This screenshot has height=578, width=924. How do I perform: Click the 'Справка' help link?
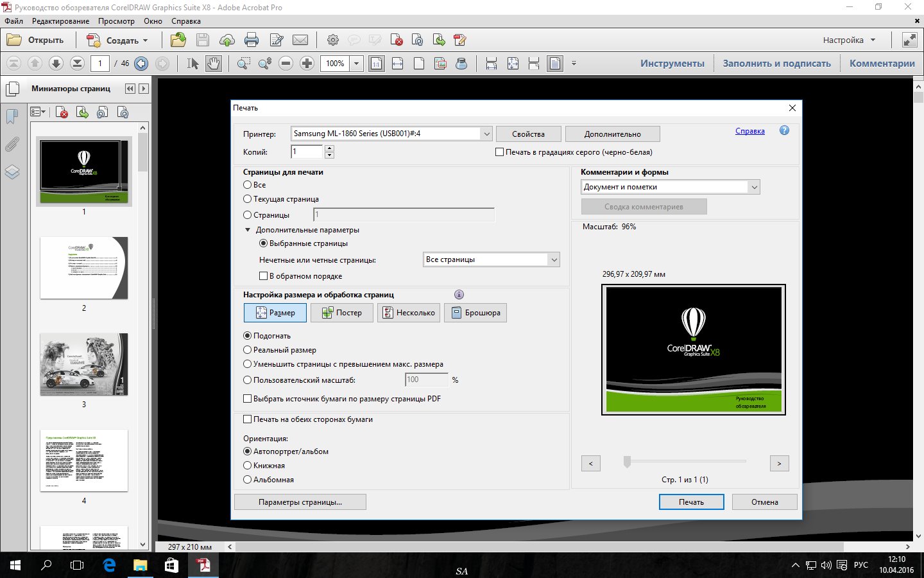click(749, 130)
